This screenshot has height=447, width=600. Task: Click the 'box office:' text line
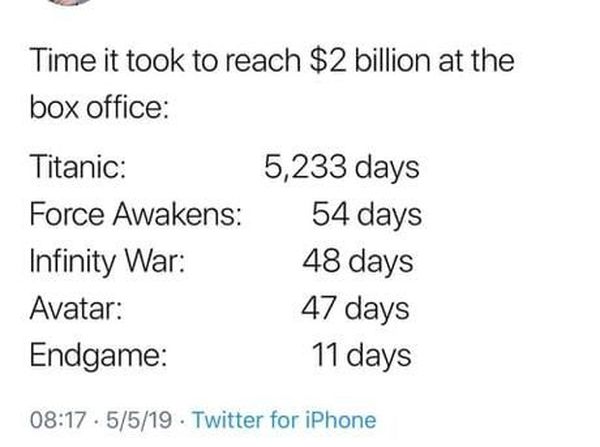point(99,108)
